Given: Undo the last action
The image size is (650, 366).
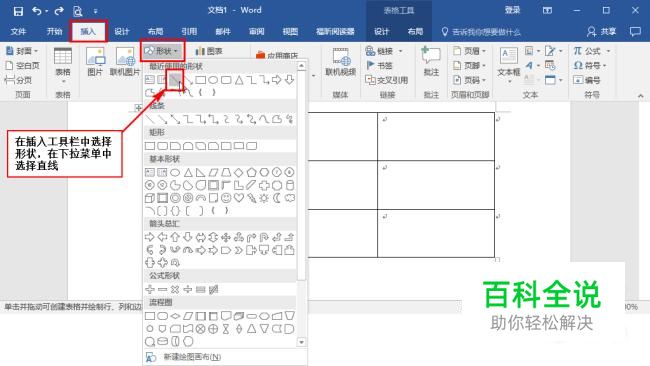Looking at the screenshot, I should (x=37, y=11).
